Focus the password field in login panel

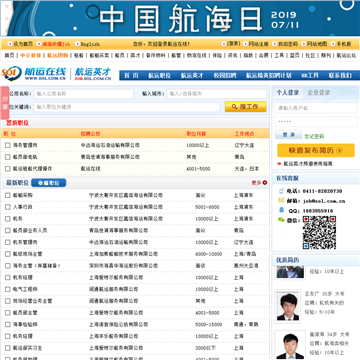(316, 122)
